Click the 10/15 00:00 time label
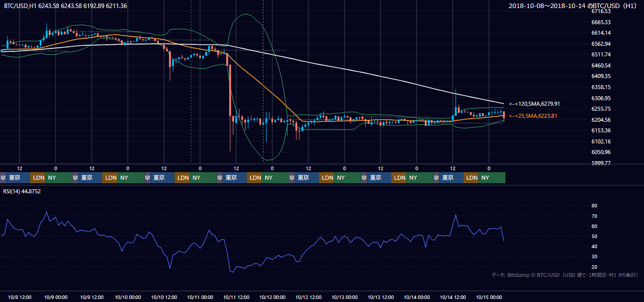644x302 pixels. [x=489, y=297]
